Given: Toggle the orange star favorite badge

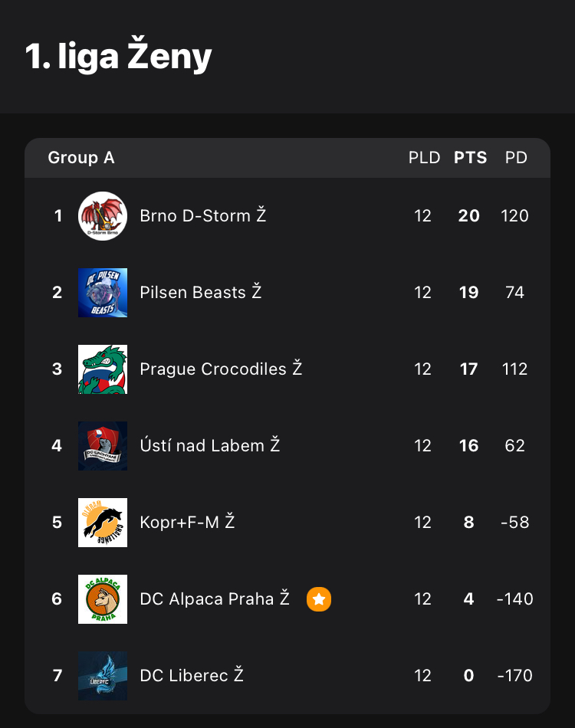Looking at the screenshot, I should click(319, 599).
